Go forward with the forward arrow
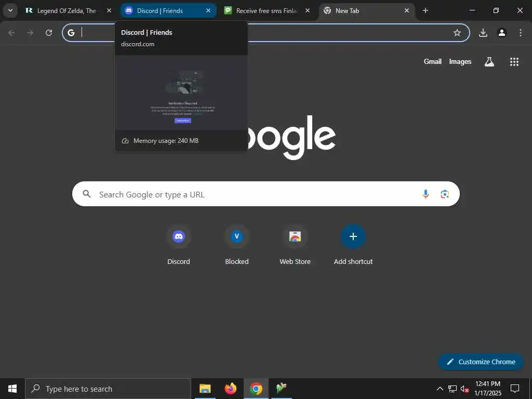Viewport: 532px width, 399px height. 30,33
